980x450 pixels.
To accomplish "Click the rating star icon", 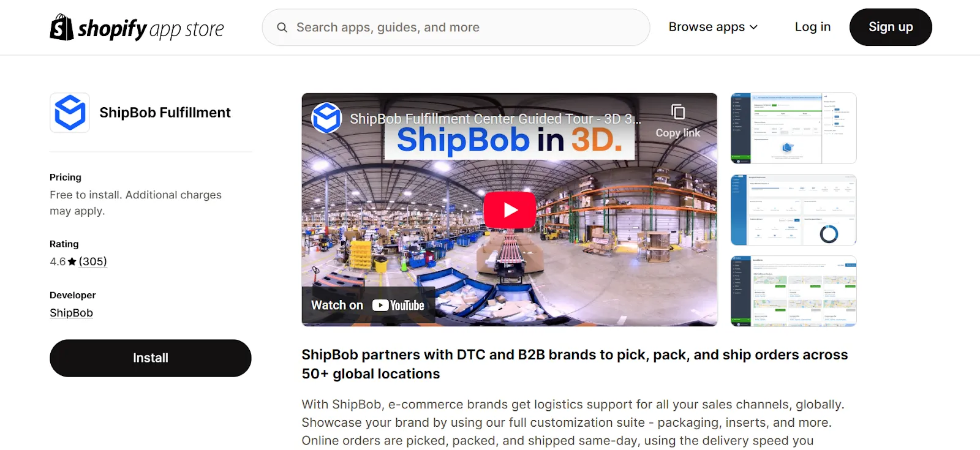I will pos(72,262).
